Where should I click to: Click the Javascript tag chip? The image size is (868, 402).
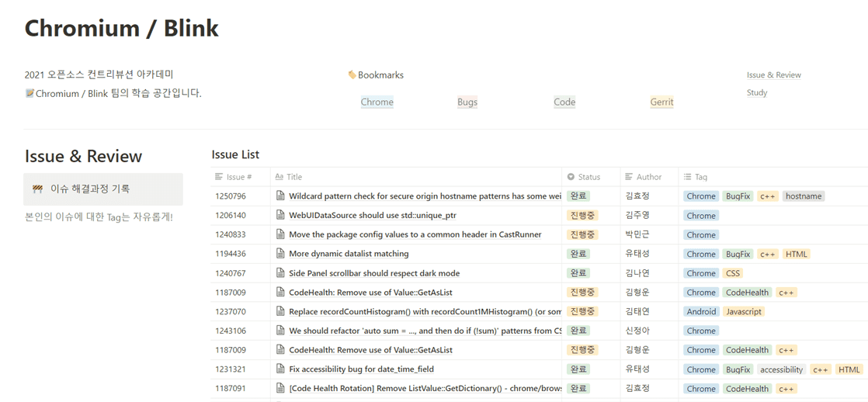(744, 311)
